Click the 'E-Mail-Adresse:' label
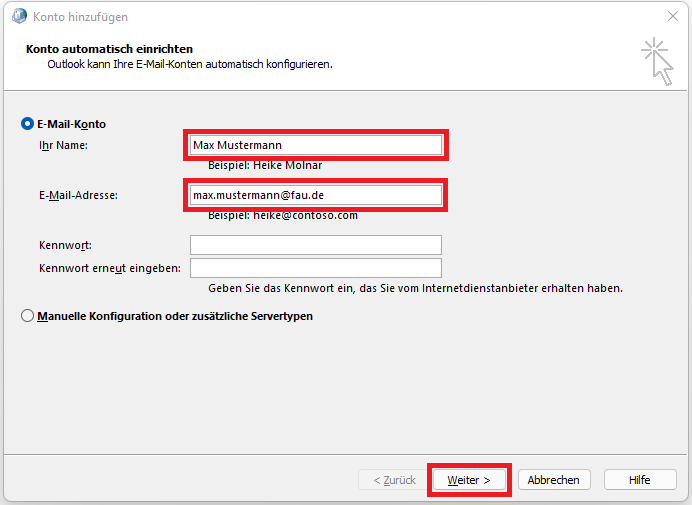Viewport: 692px width, 505px height. (78, 195)
